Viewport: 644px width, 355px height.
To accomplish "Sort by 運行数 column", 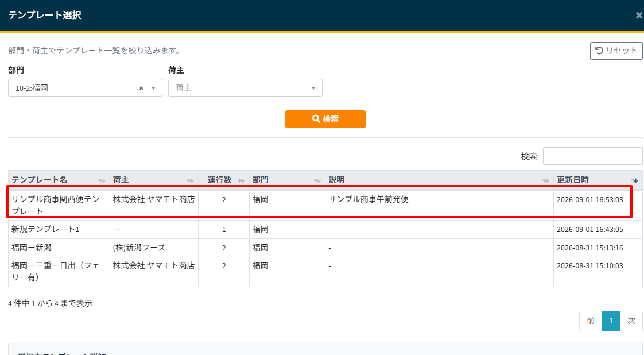I will pos(224,180).
